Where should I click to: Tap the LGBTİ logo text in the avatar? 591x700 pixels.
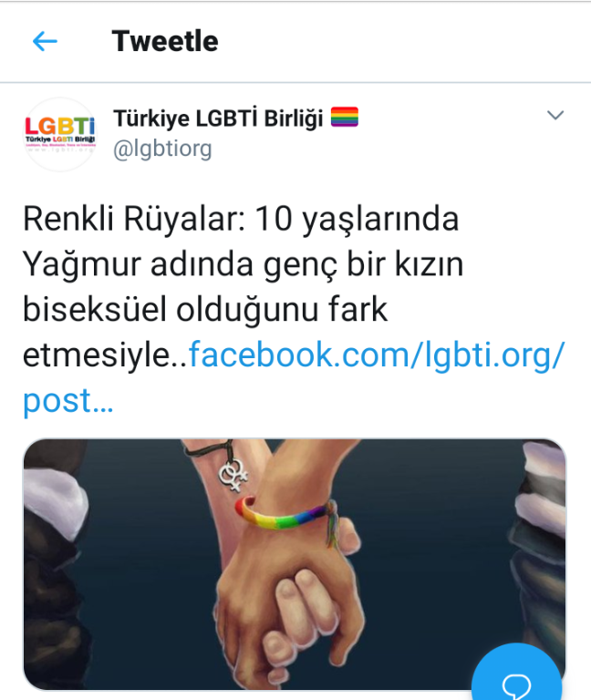click(60, 127)
